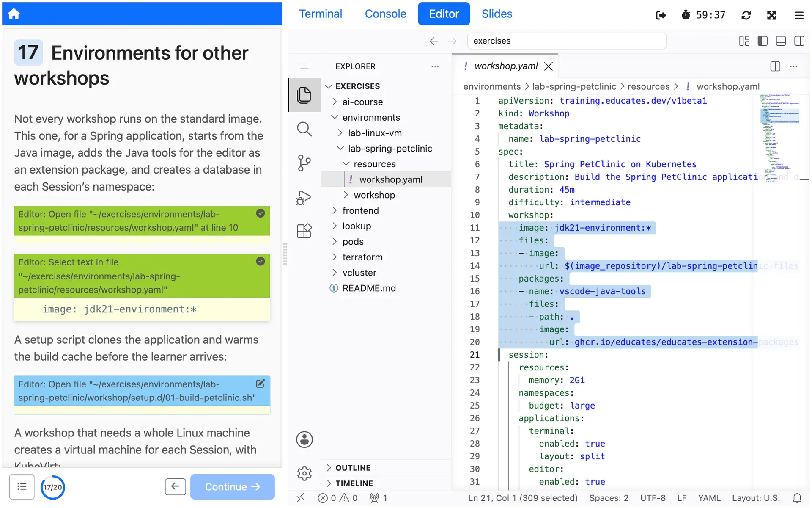Select workshop.yaml in the file tree
The image size is (812, 508).
pyautogui.click(x=386, y=179)
